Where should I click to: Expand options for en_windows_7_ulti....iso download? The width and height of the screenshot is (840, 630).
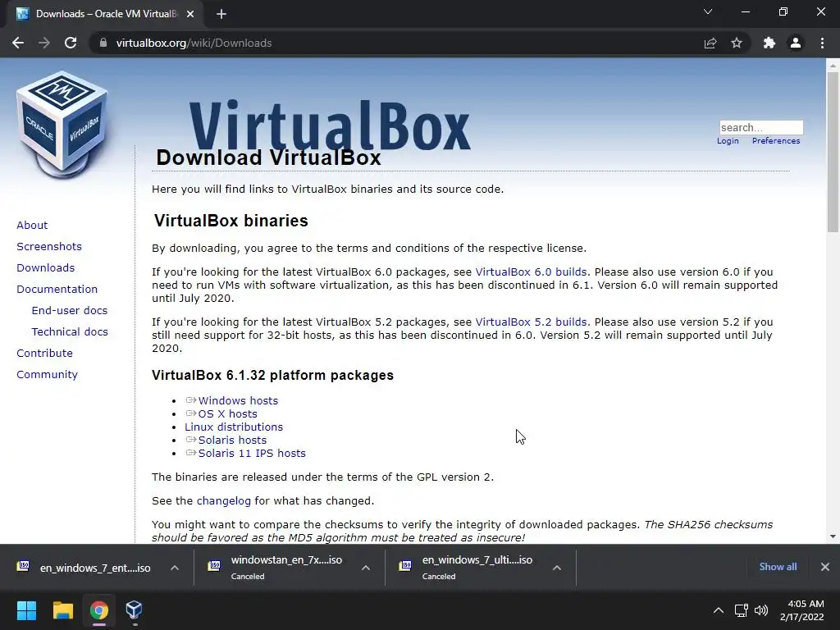click(x=557, y=568)
